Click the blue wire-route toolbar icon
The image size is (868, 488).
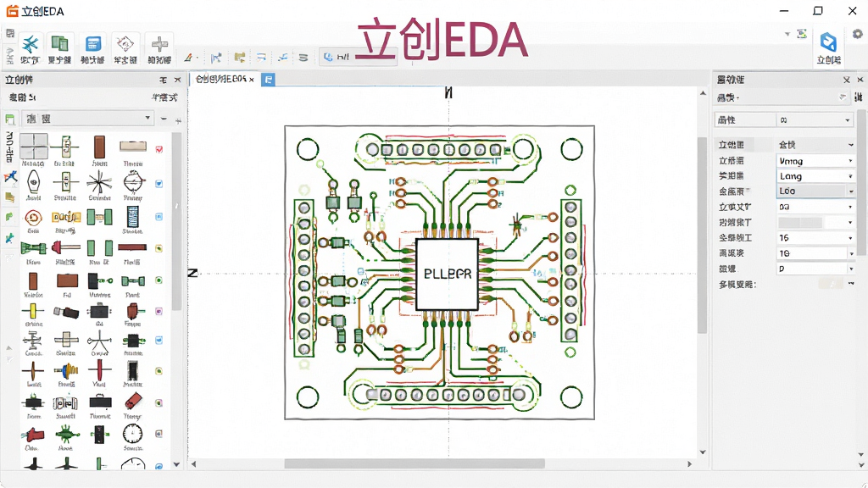[283, 57]
